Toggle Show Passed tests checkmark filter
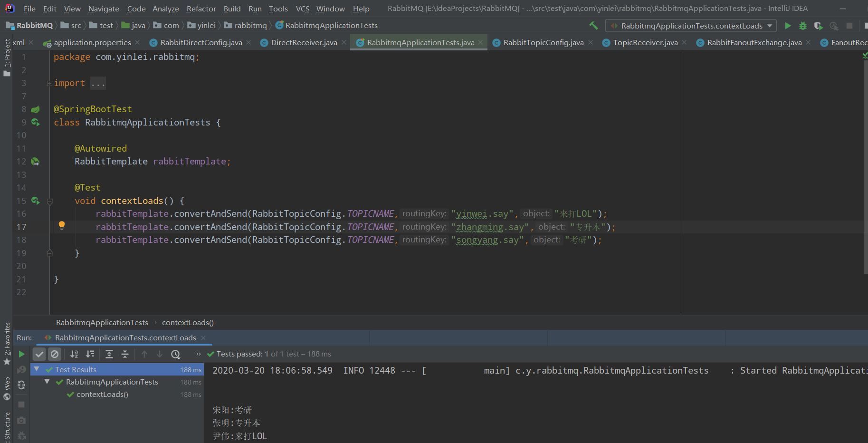Viewport: 868px width, 443px height. 39,354
